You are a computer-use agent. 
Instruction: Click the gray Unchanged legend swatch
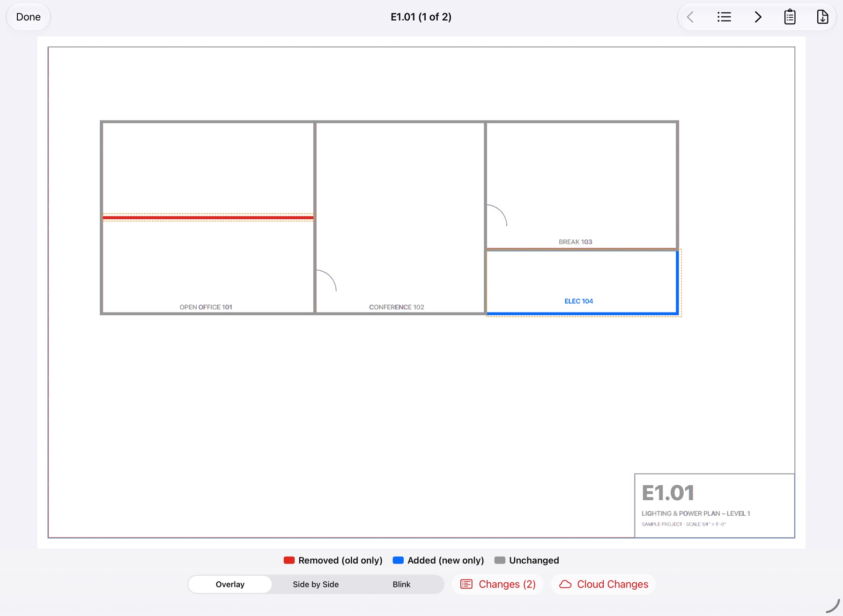[x=500, y=560]
